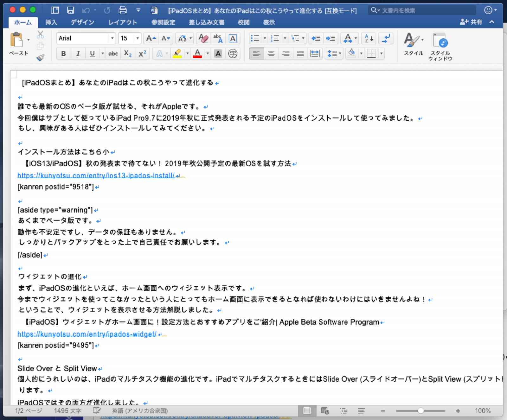Open the 校閲 ribbon tab
Viewport: 507px width, 420px height.
click(243, 22)
